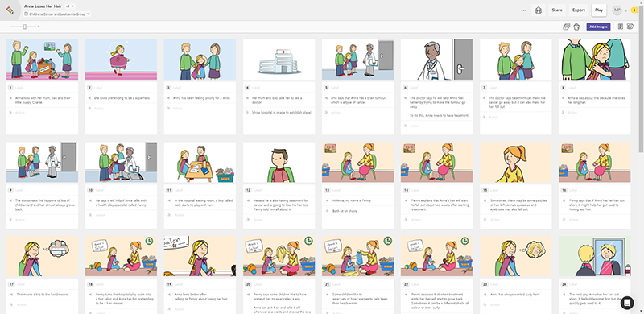Click the Share button
This screenshot has width=644, height=314.
pyautogui.click(x=557, y=10)
